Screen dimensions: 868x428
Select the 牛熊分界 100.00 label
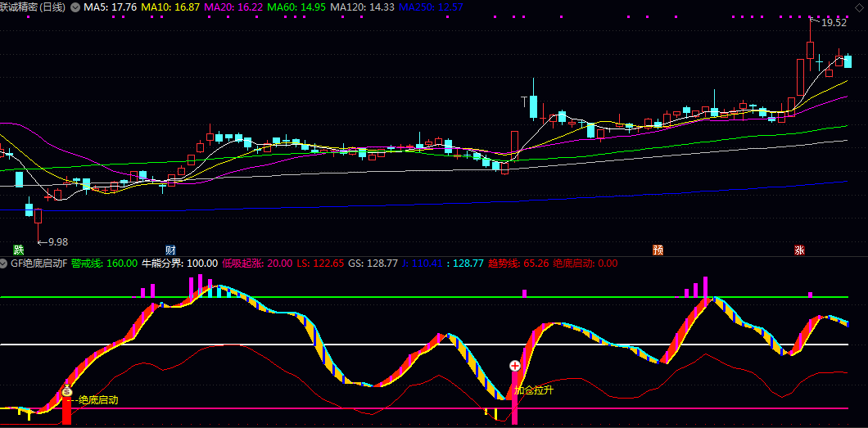179,264
